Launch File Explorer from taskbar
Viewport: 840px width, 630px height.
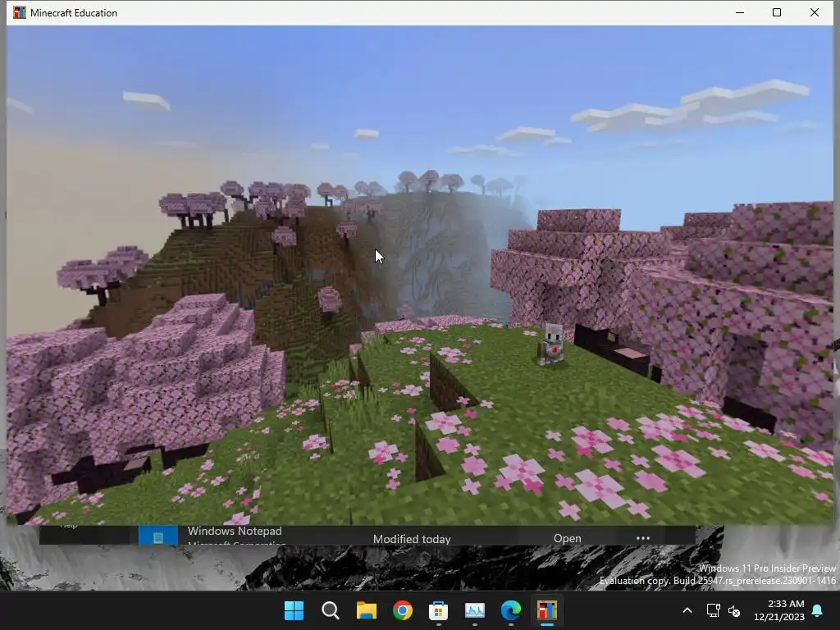point(367,610)
